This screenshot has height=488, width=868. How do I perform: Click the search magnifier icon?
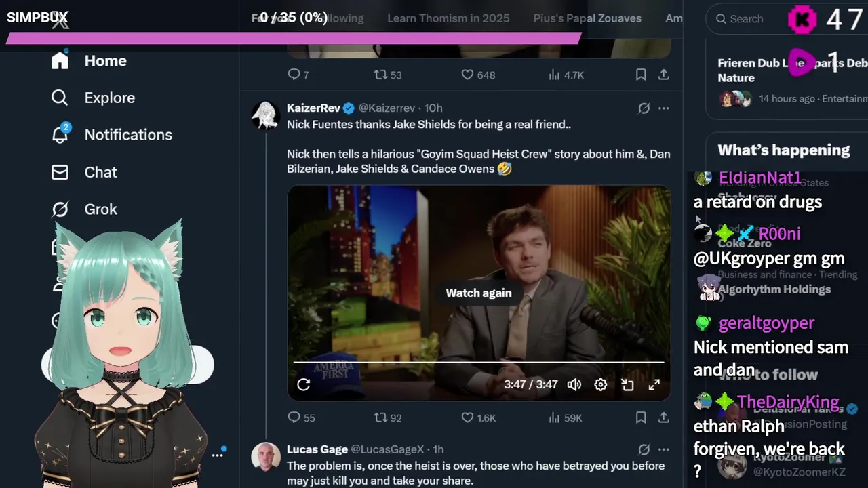(722, 19)
